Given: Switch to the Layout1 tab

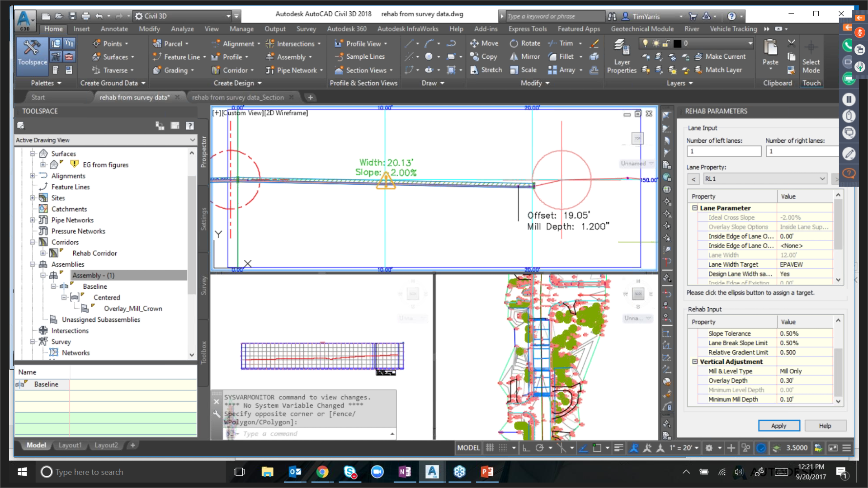Looking at the screenshot, I should [x=70, y=445].
